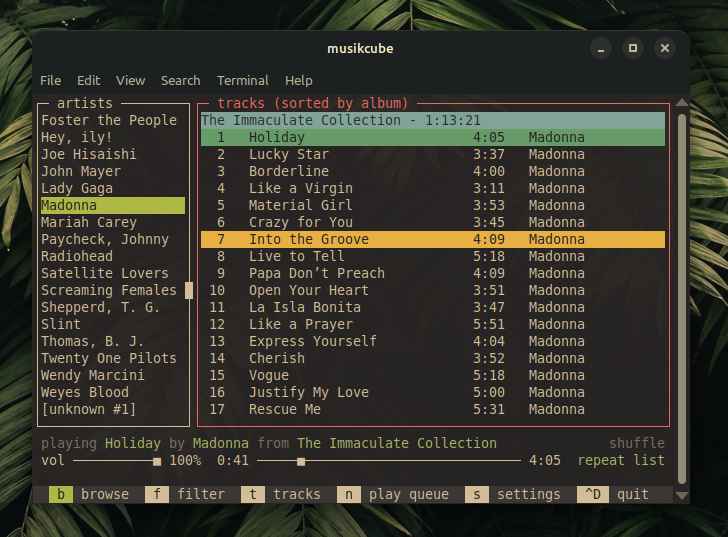Open the Edit menu
The height and width of the screenshot is (537, 728).
pos(88,80)
